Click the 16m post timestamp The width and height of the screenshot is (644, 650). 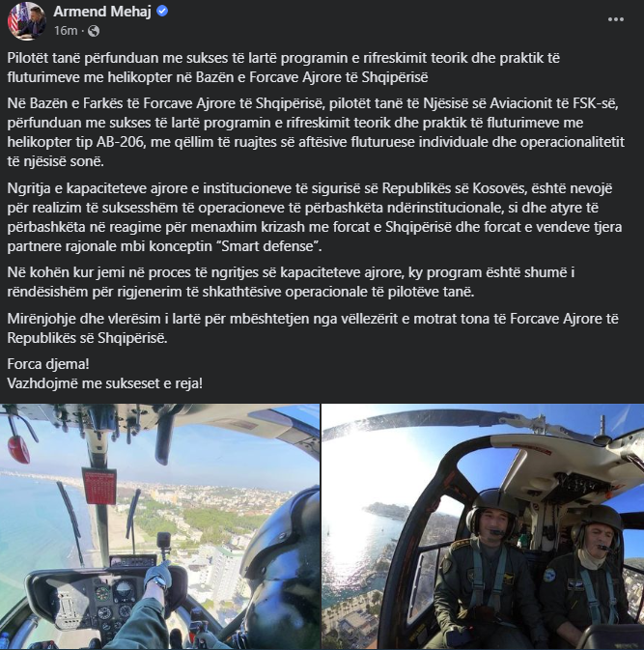[66, 31]
